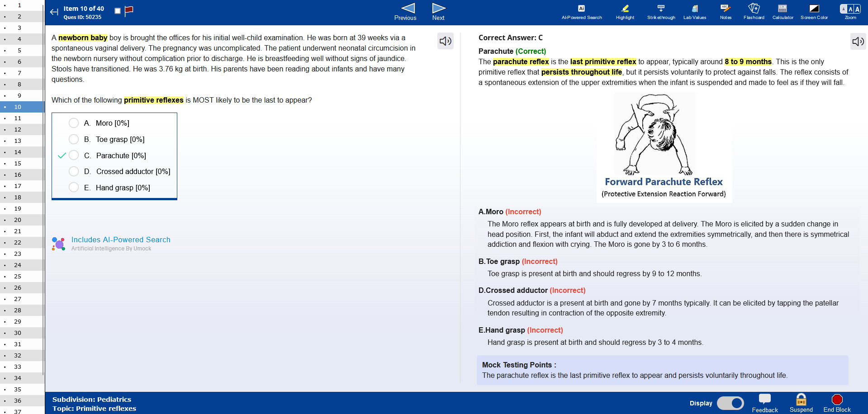Go to the Previous question
Screen dimensions: 868x414
coord(406,12)
